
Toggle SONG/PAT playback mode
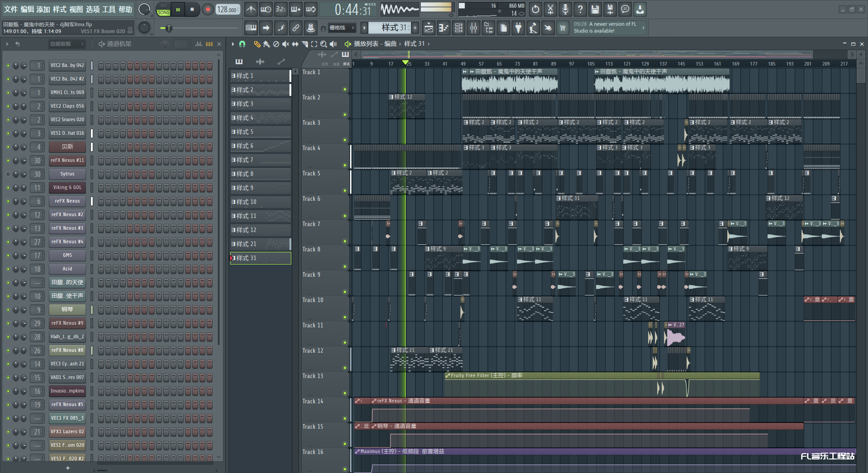[164, 9]
